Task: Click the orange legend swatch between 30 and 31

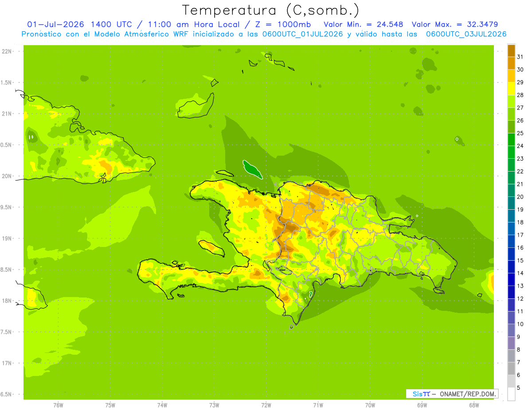Action: [x=511, y=63]
